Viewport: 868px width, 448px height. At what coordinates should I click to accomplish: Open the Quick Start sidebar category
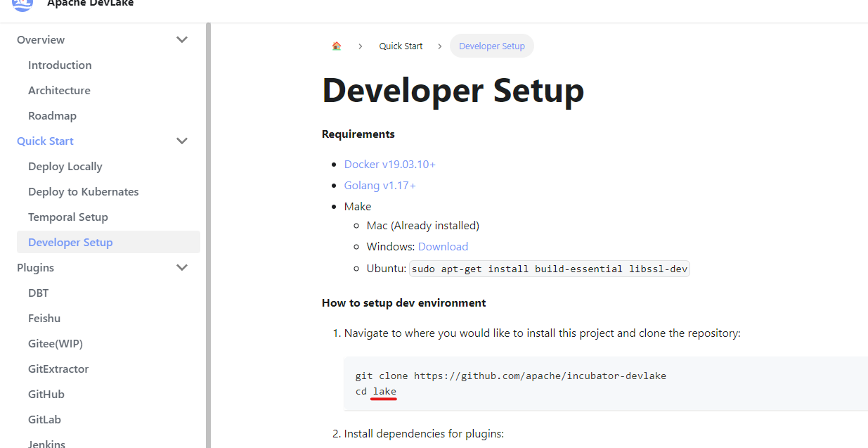45,141
